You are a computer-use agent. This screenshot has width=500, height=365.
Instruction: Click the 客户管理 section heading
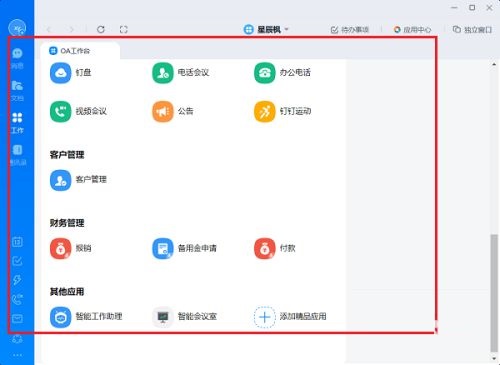pyautogui.click(x=67, y=155)
